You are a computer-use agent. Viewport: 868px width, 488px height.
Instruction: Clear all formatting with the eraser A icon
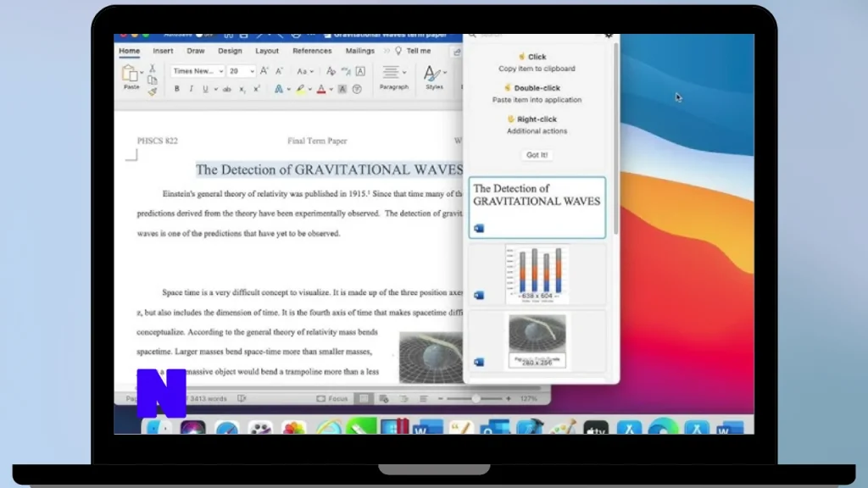tap(331, 71)
